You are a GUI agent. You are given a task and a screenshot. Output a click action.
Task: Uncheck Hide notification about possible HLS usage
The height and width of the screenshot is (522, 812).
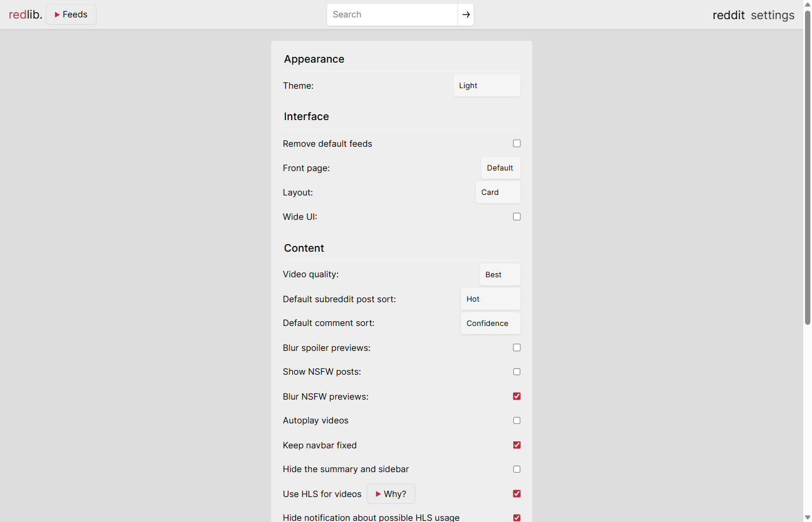coord(517,517)
